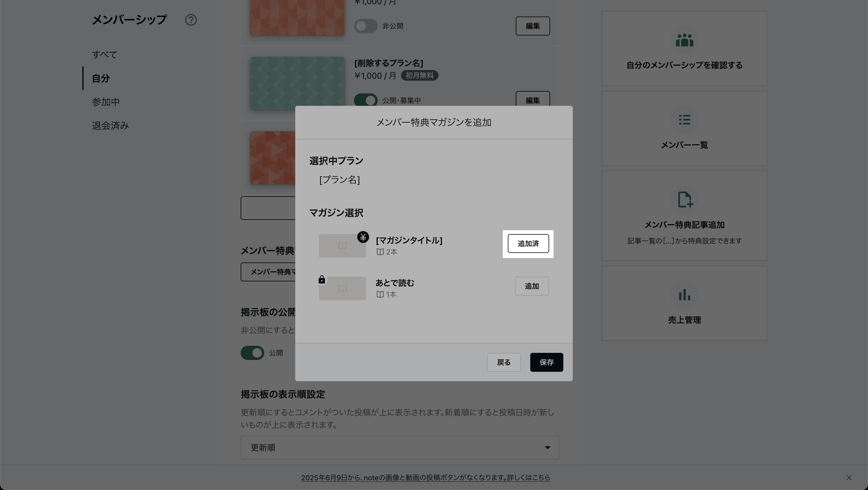Click the lock icon on あとで読む magazine
This screenshot has height=490, width=868.
coord(322,280)
